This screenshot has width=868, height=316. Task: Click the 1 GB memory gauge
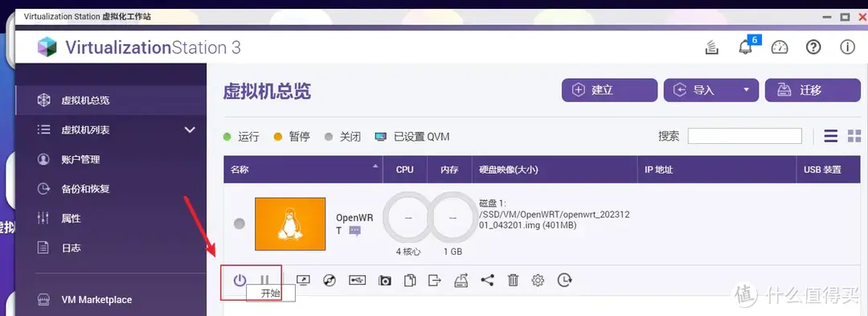click(x=452, y=217)
